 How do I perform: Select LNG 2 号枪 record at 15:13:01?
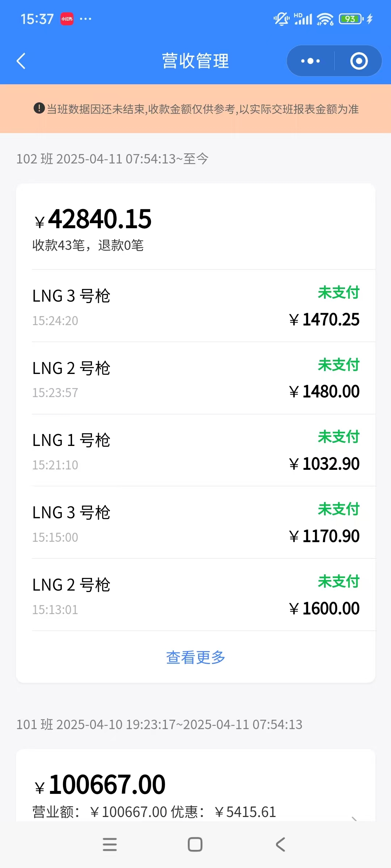coord(195,595)
